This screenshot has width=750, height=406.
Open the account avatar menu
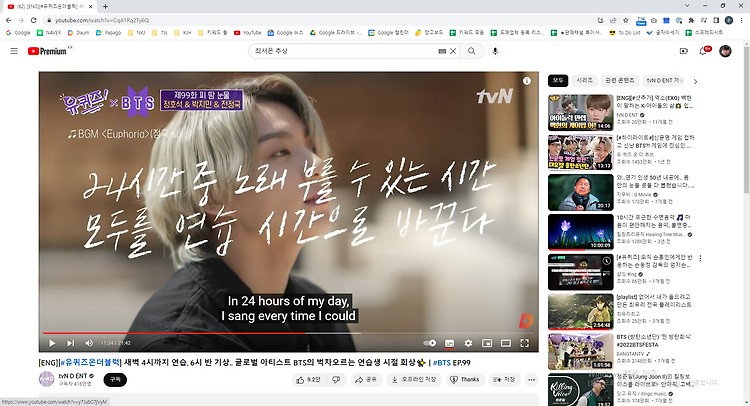(x=725, y=51)
